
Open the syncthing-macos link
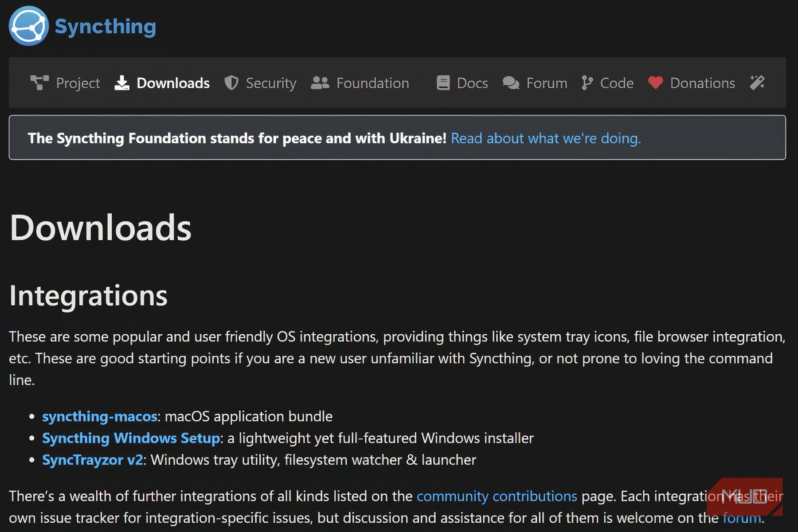(x=100, y=417)
